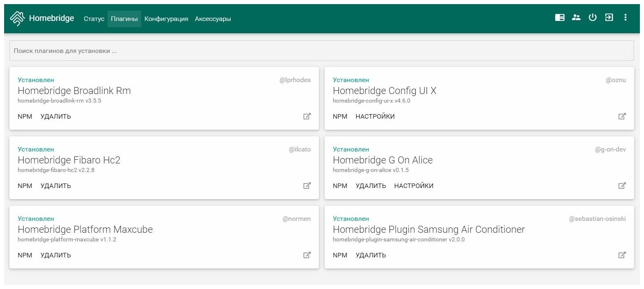This screenshot has height=289, width=644.
Task: Open the Аксессуары tab
Action: coord(213,19)
